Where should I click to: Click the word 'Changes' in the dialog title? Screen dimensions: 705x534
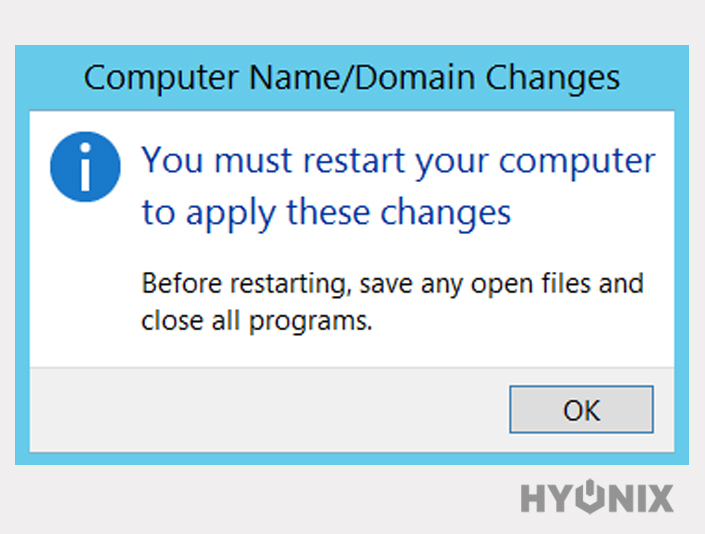(x=552, y=79)
